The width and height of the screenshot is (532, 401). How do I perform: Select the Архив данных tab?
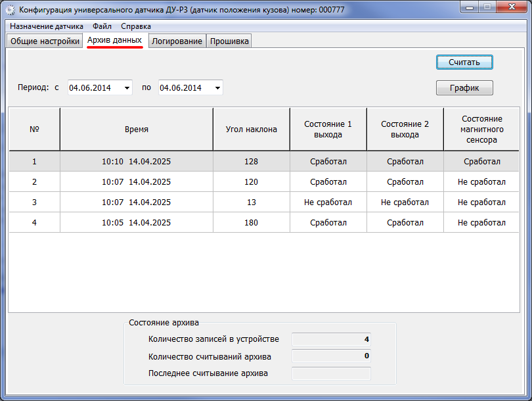(115, 40)
